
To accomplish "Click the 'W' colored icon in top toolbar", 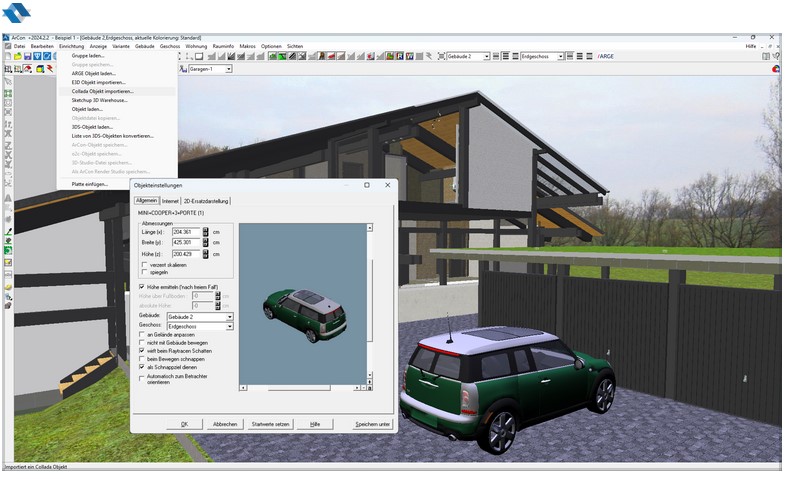I will click(x=410, y=56).
